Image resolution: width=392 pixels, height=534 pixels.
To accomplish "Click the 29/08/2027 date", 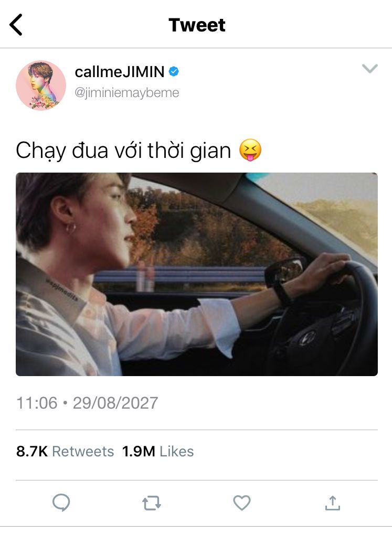I will coord(115,403).
